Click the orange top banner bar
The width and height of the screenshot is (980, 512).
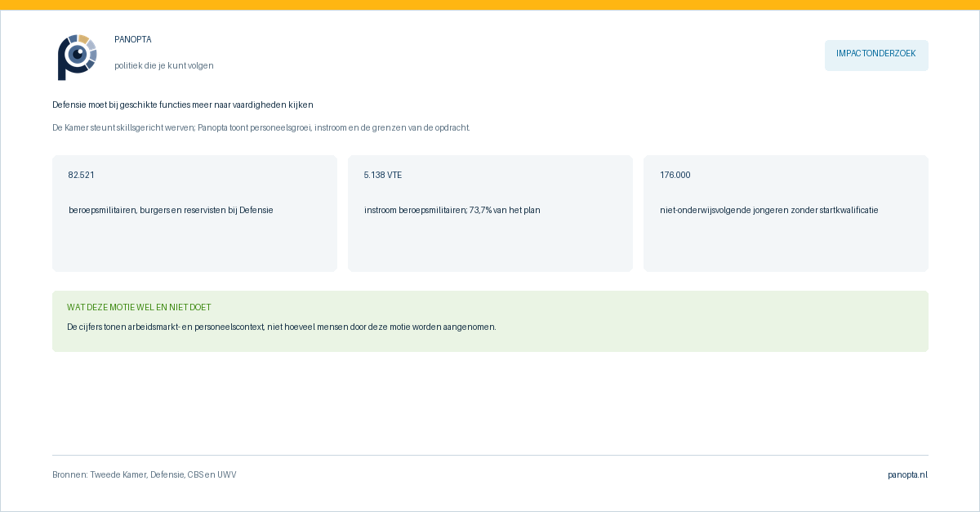490,5
